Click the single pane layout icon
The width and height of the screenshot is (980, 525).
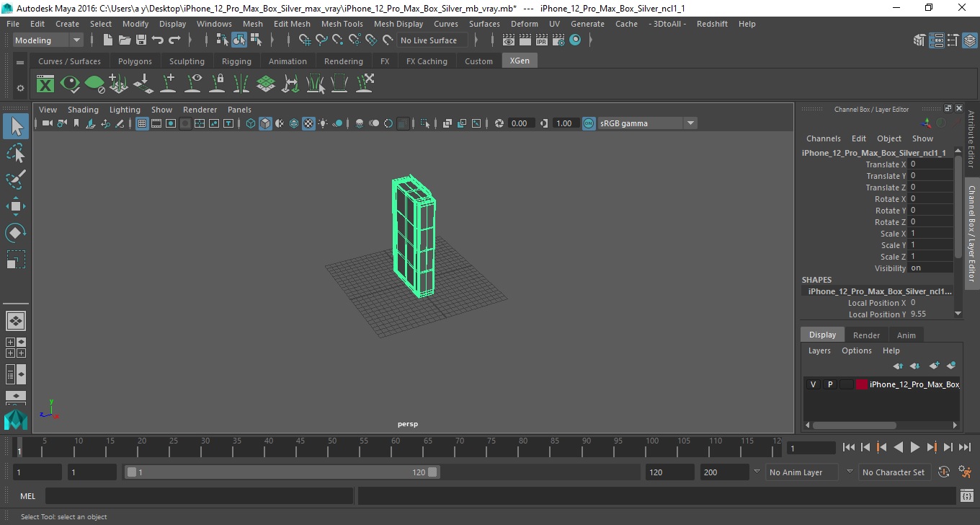click(x=15, y=320)
